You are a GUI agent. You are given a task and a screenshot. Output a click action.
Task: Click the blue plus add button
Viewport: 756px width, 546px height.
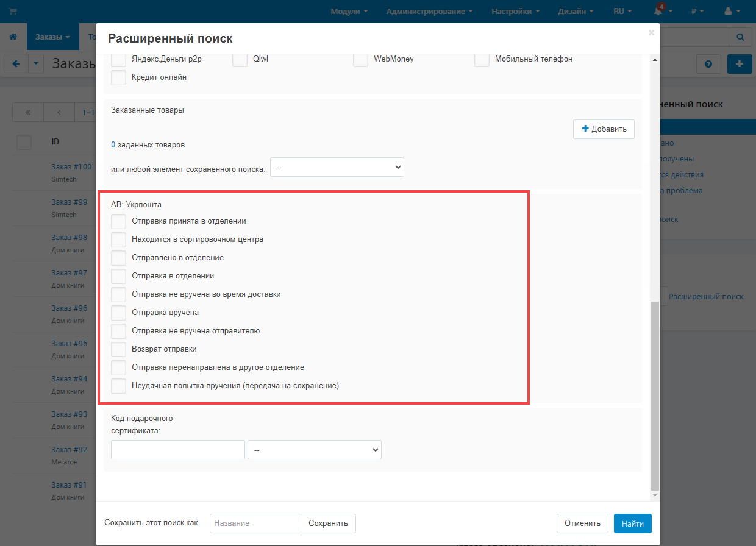point(740,64)
